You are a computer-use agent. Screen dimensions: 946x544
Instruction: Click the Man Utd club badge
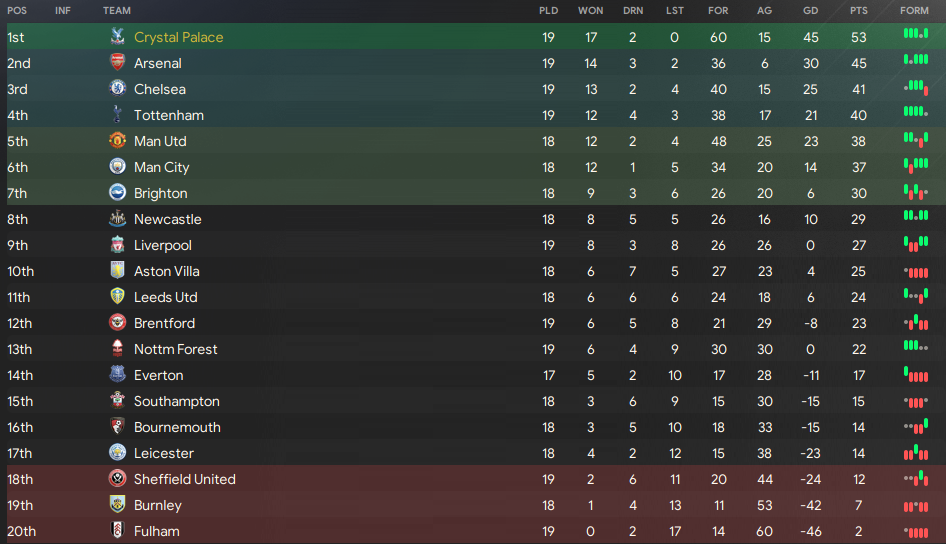(118, 141)
